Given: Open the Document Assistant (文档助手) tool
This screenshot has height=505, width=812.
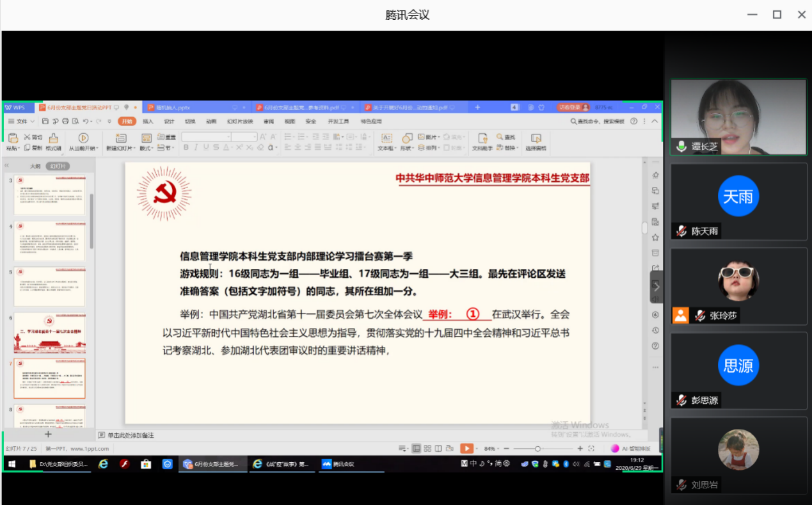Looking at the screenshot, I should click(482, 138).
